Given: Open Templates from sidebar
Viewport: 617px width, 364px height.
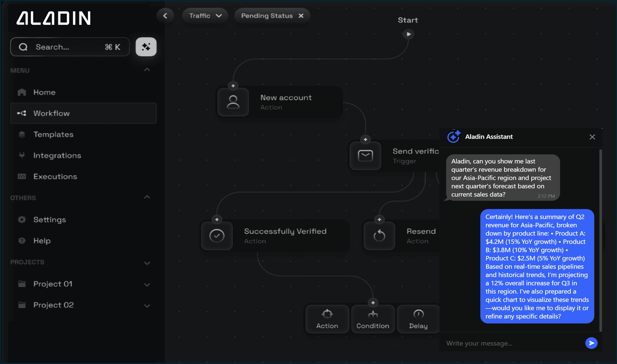Looking at the screenshot, I should pyautogui.click(x=83, y=134).
